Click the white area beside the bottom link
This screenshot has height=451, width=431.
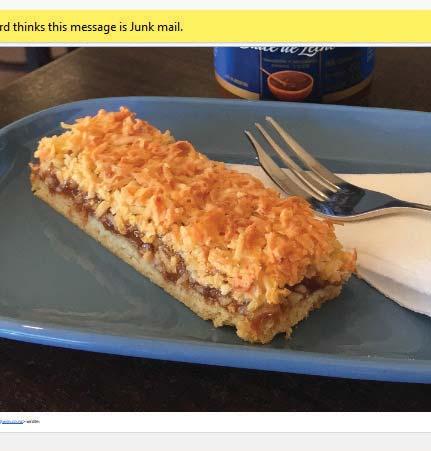point(233,422)
